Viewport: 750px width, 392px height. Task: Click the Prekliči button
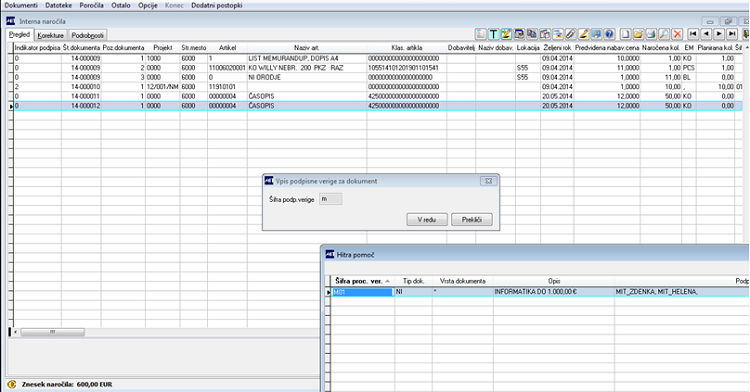click(472, 219)
